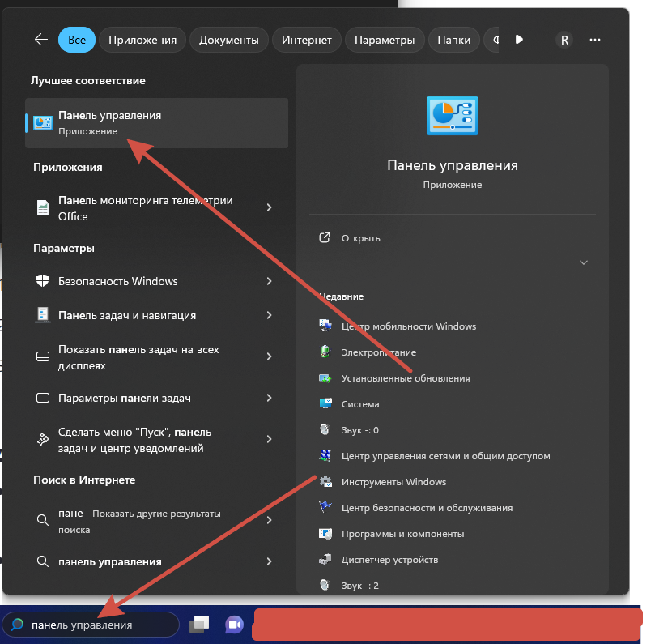Viewport: 655px width, 644px height.
Task: Open 'Панель задач и навигация' setting
Action: coord(156,315)
